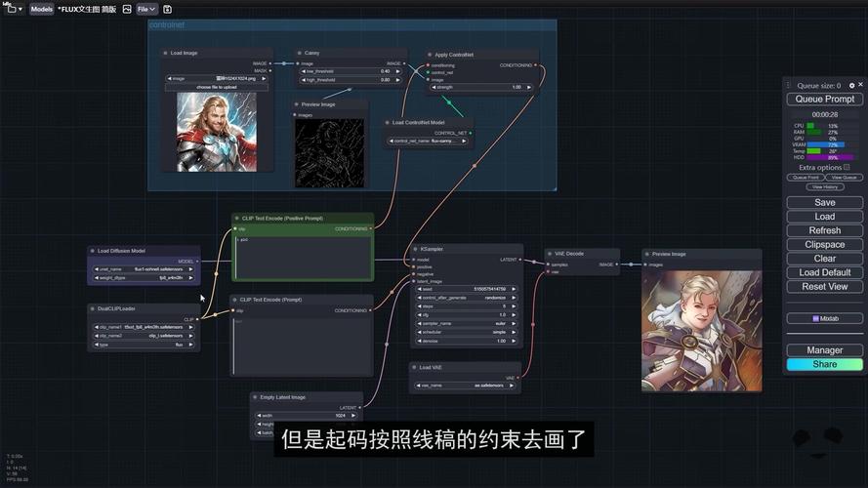Collapse the Load Image node via its dot
The width and height of the screenshot is (868, 488).
point(165,53)
